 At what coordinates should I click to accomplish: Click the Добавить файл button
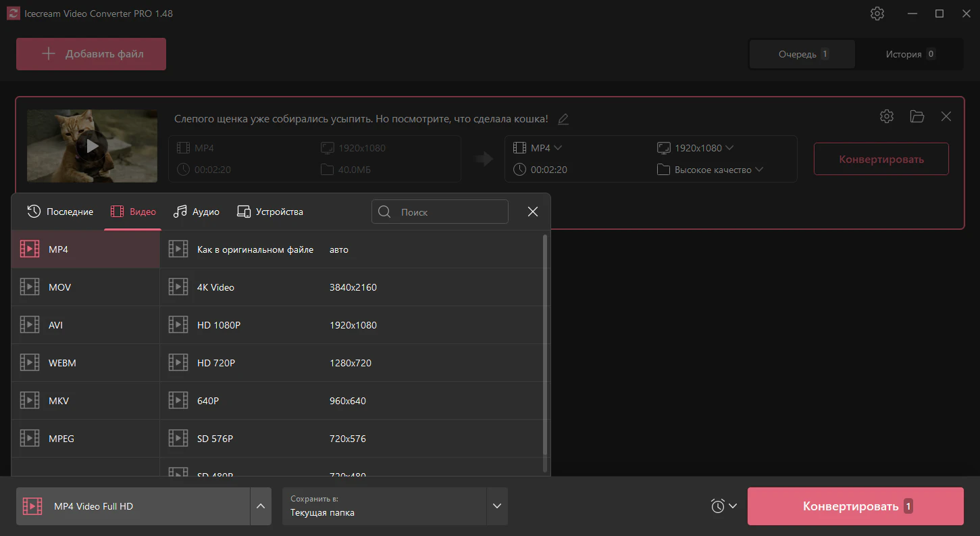pos(91,54)
